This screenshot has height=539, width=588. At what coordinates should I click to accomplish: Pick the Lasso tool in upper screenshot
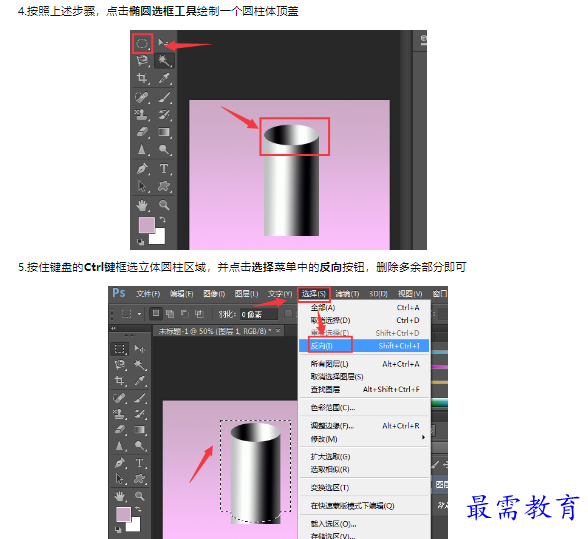[142, 61]
